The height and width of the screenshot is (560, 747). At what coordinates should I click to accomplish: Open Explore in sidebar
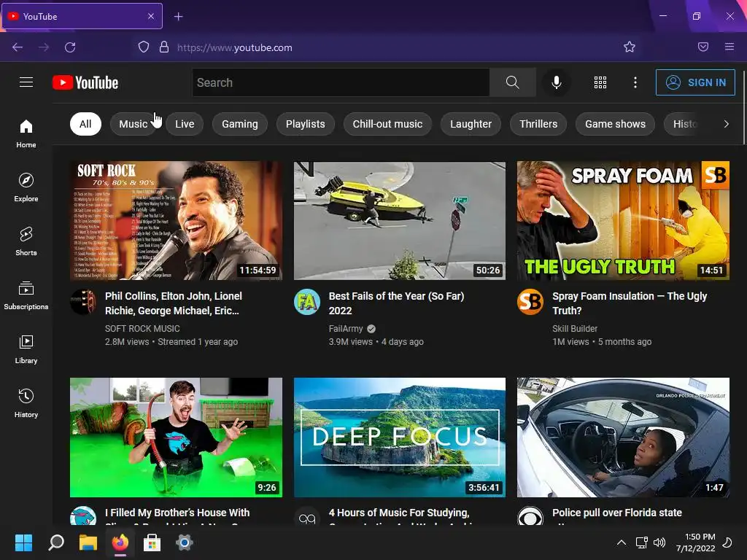pyautogui.click(x=26, y=187)
